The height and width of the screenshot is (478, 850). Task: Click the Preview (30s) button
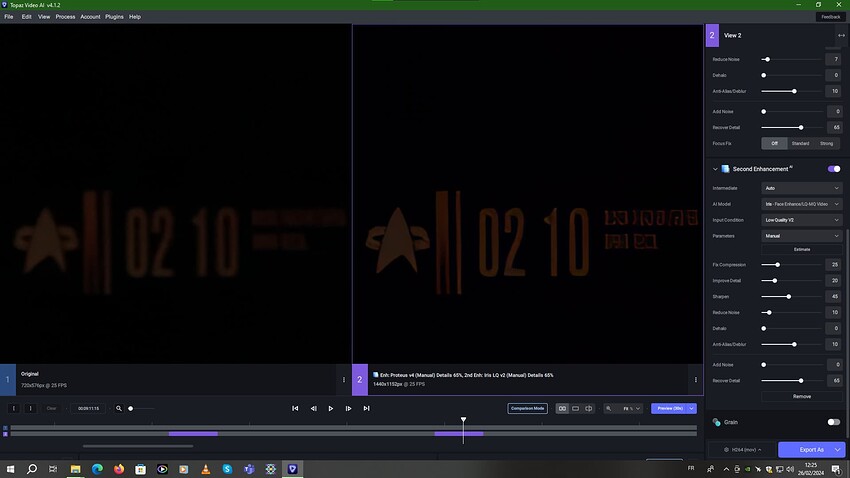(669, 408)
